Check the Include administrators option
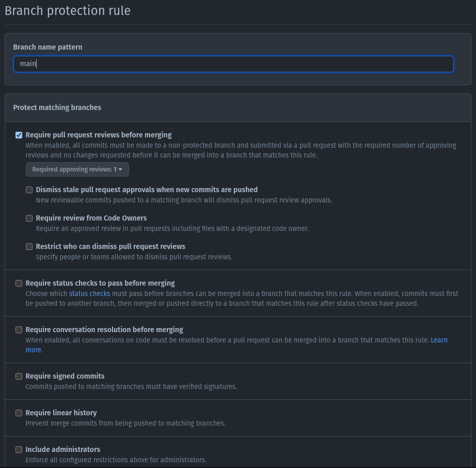Image resolution: width=476 pixels, height=468 pixels. 19,450
